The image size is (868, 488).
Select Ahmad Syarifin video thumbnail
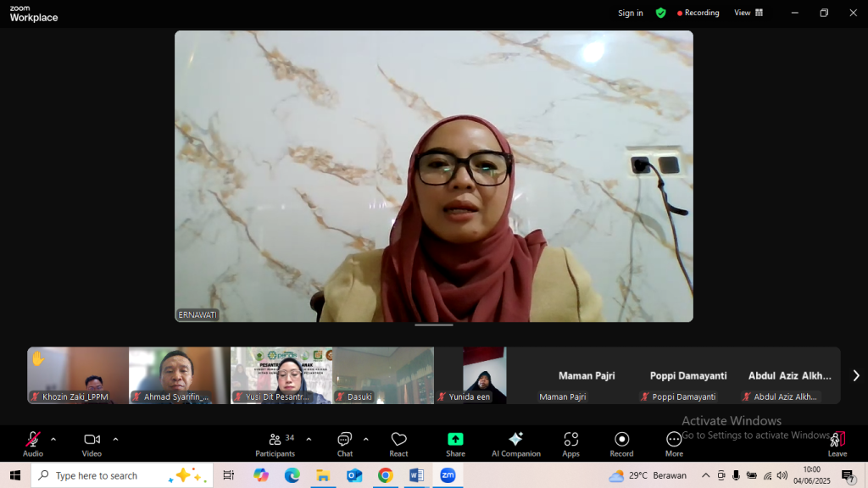click(180, 375)
